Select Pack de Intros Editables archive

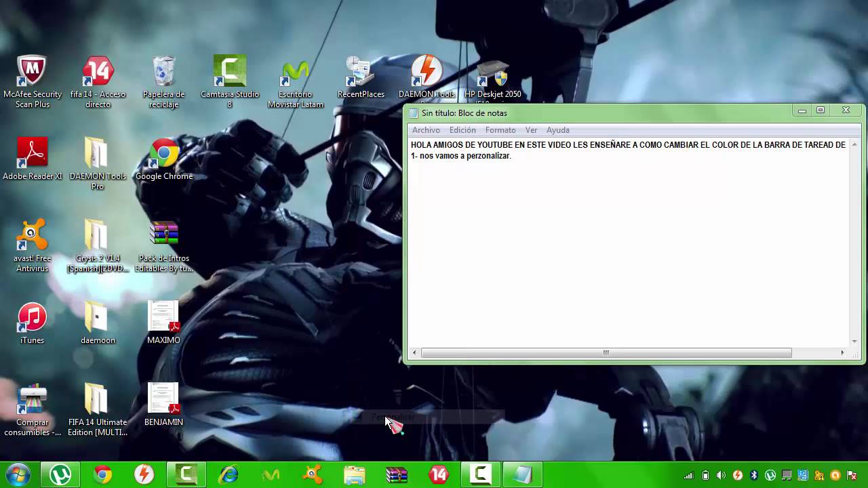pos(164,246)
